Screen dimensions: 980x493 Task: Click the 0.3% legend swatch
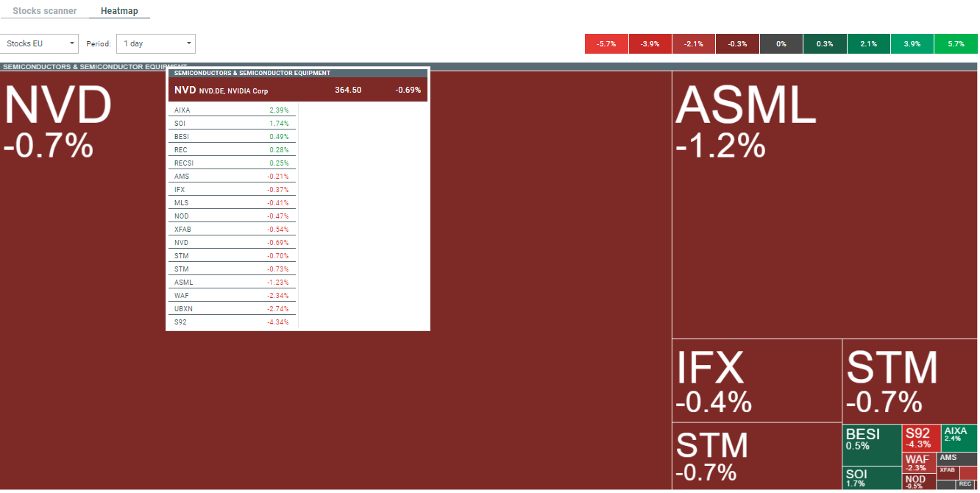pyautogui.click(x=825, y=44)
